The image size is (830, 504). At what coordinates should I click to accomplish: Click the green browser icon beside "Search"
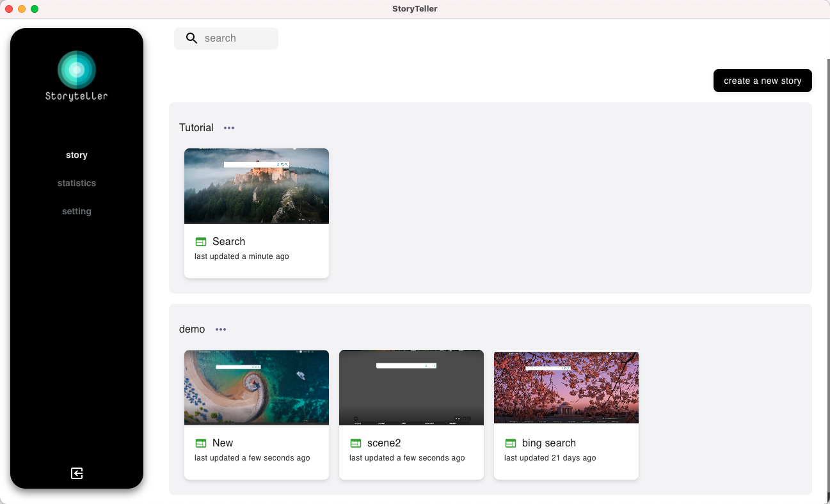200,241
